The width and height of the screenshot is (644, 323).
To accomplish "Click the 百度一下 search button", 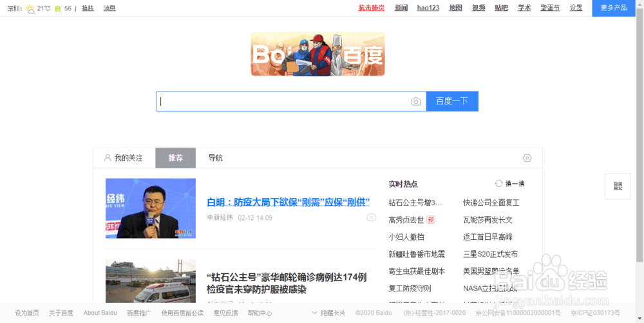I will coord(452,101).
